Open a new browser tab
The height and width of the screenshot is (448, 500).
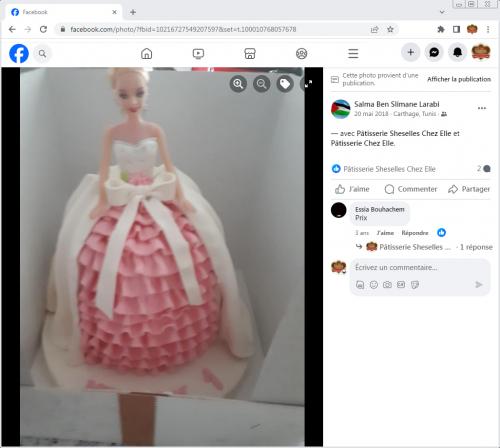[x=133, y=12]
